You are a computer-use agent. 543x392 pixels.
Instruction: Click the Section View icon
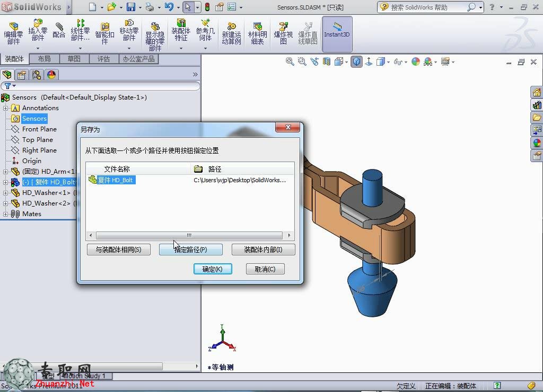click(326, 61)
